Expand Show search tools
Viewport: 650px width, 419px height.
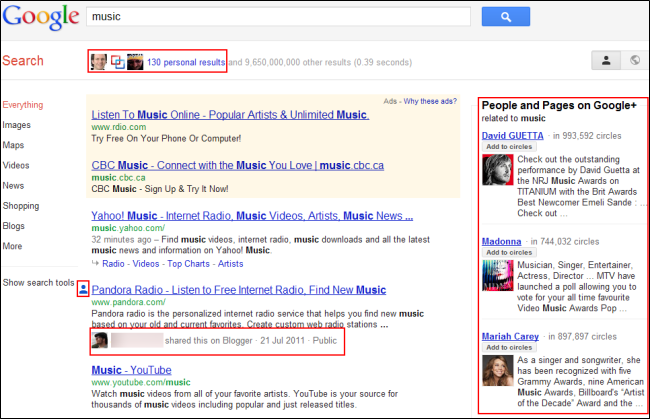(38, 283)
